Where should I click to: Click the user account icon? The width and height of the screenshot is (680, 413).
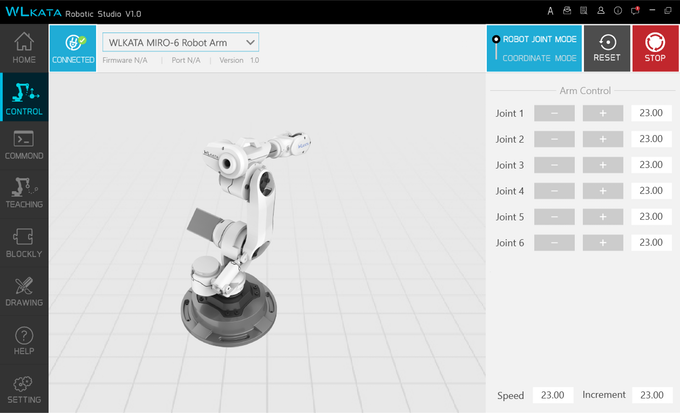600,11
